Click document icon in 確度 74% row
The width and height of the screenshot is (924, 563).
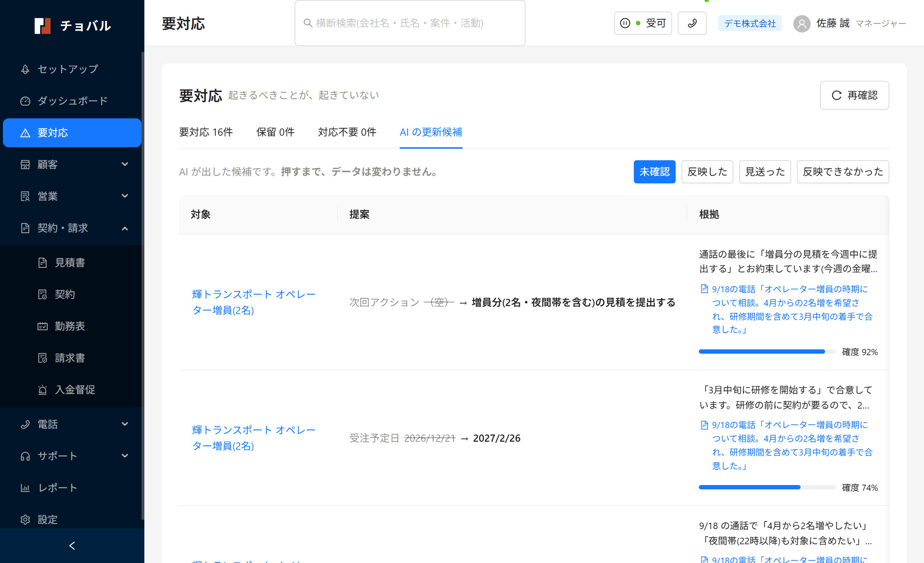tap(704, 425)
